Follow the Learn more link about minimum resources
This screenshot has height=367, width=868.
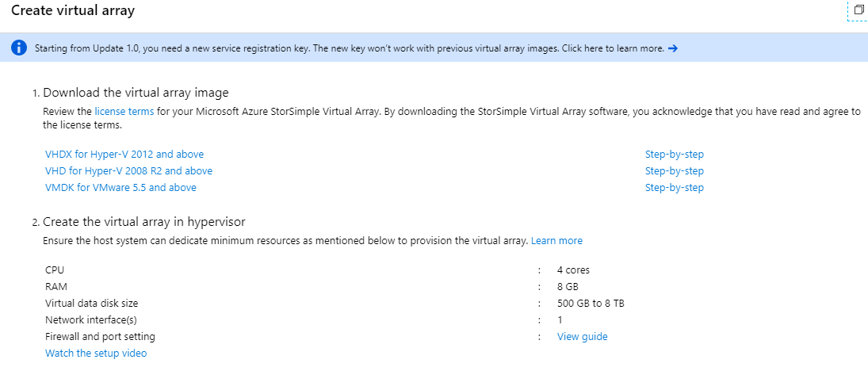tap(557, 241)
